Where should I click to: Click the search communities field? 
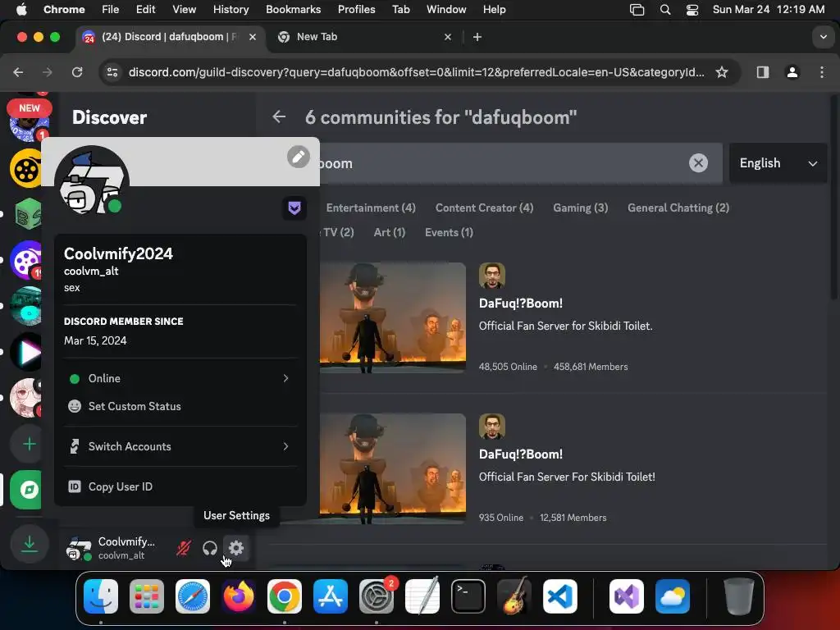tap(504, 163)
